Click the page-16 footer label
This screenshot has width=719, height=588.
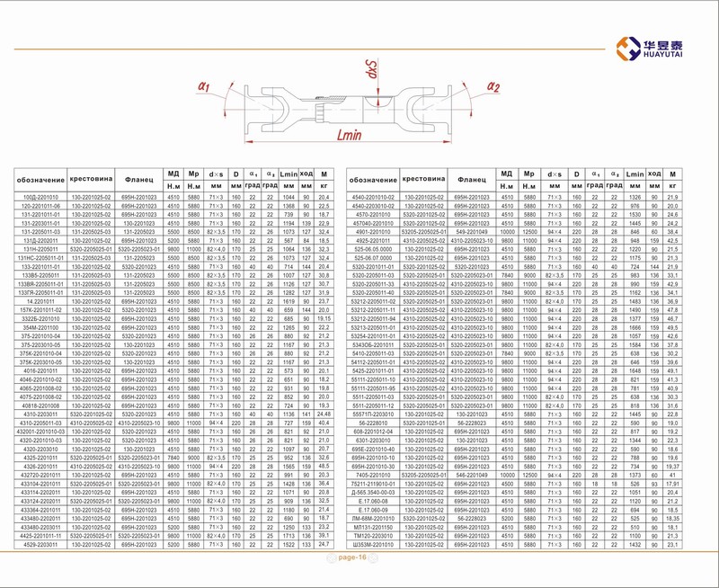tap(352, 557)
